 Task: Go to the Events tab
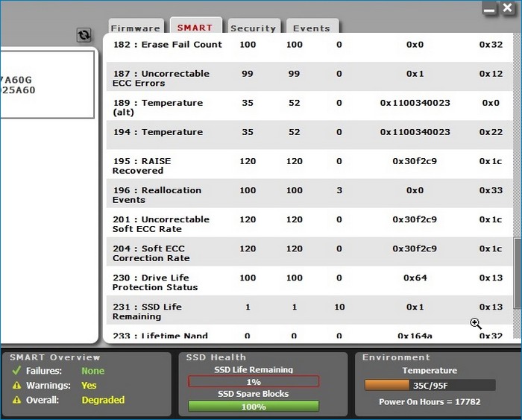(311, 28)
